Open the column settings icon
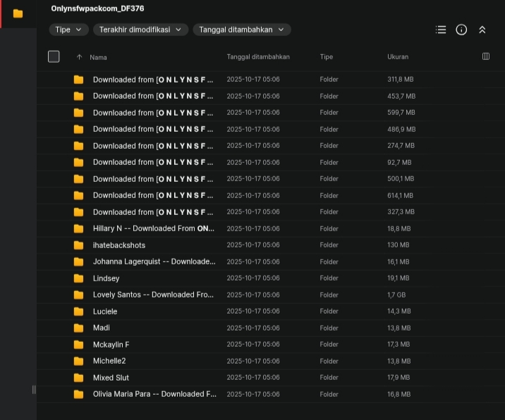 pos(486,56)
